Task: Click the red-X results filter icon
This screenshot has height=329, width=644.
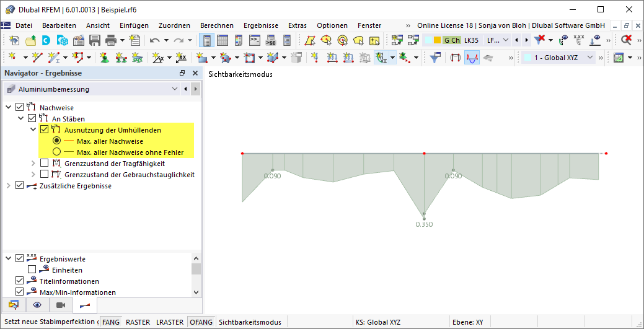Action: point(540,40)
